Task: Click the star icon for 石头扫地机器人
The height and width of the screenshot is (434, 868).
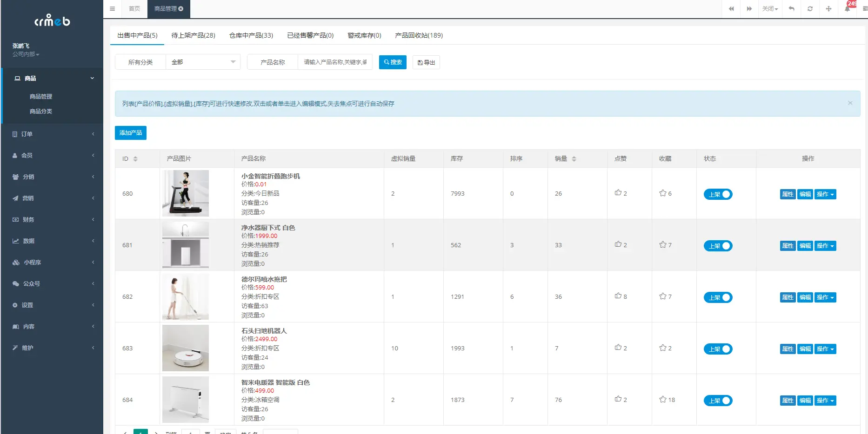Action: coord(663,348)
